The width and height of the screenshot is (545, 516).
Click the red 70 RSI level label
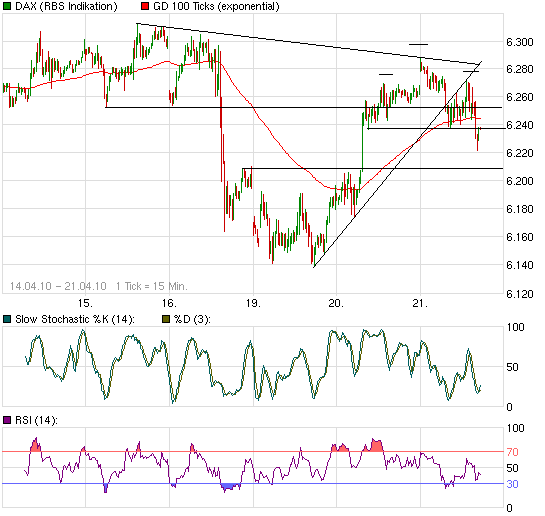point(512,452)
